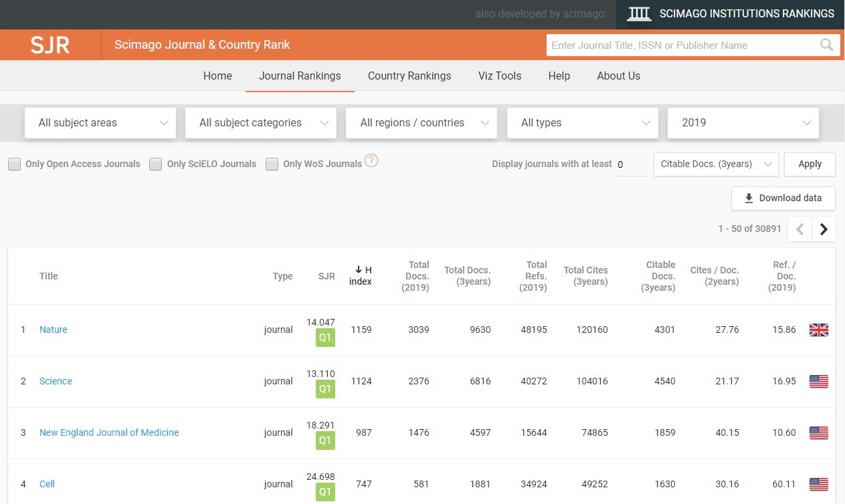
Task: Sort by Title column header
Action: pos(49,276)
